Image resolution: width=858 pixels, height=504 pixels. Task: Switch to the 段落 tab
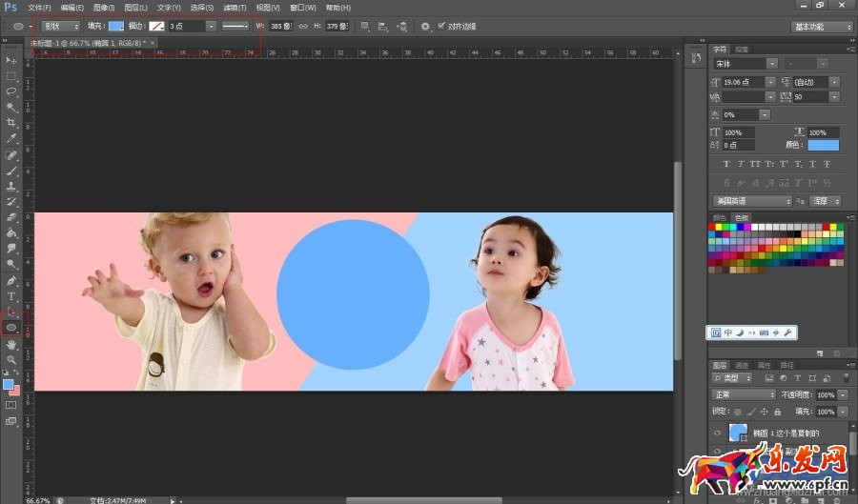pos(742,49)
